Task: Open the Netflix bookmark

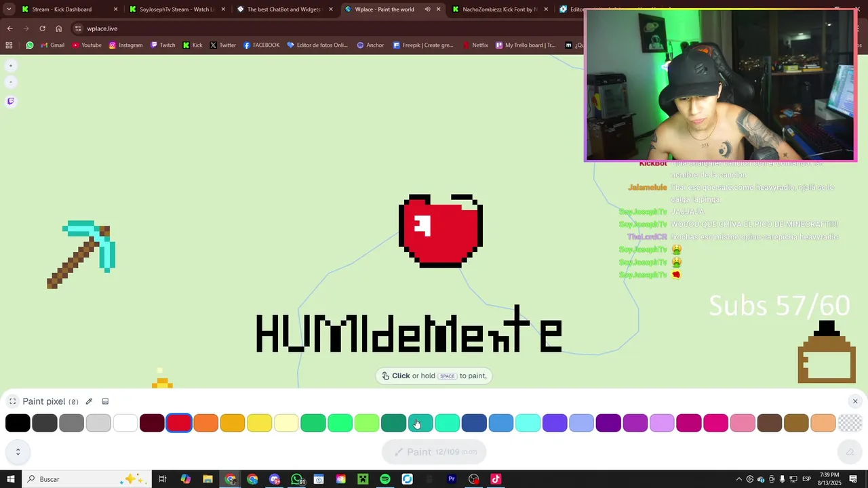Action: [475, 45]
